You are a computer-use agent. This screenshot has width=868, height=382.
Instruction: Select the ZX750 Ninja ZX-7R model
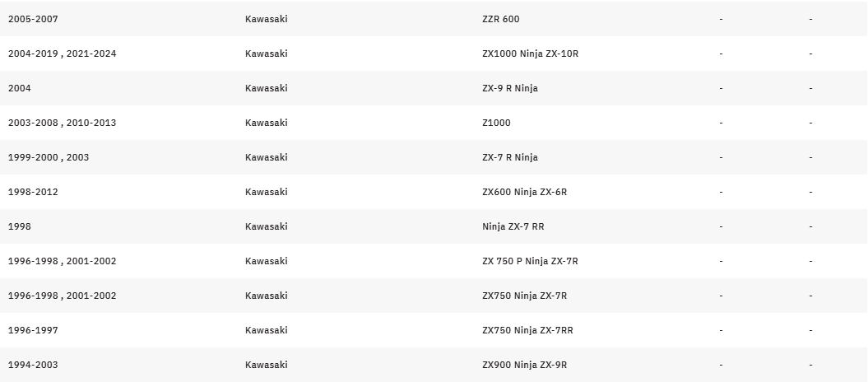tap(524, 296)
